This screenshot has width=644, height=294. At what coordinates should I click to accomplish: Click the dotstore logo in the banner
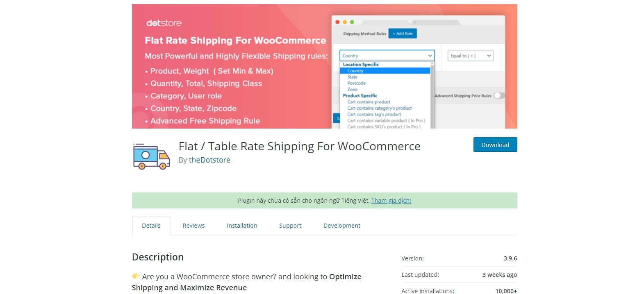pos(164,23)
